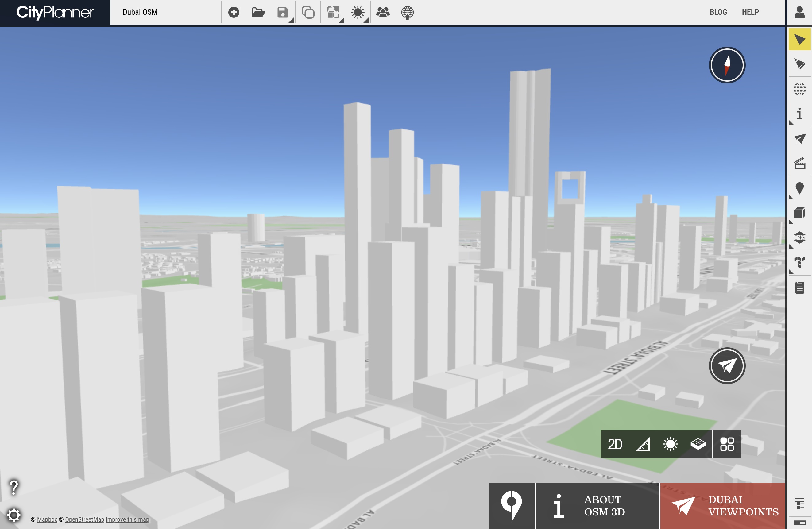This screenshot has height=529, width=812.
Task: Select the multi-select pointer tool
Action: point(799,64)
